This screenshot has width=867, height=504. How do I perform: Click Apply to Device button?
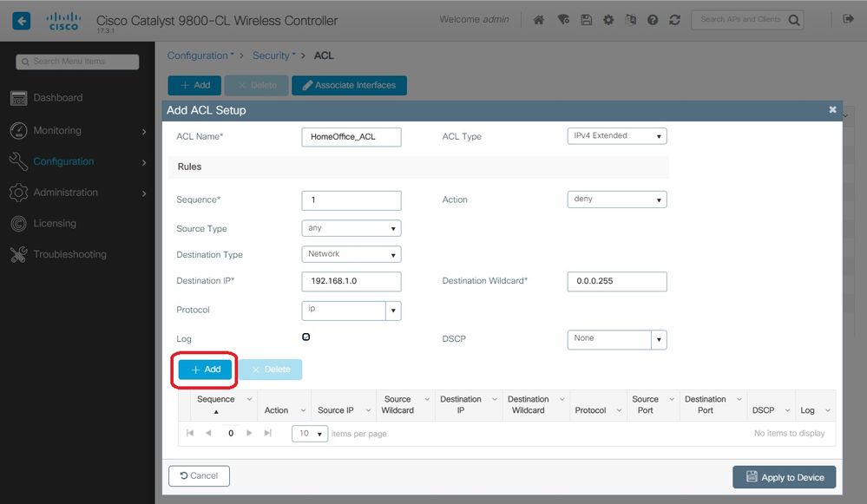[x=784, y=477]
